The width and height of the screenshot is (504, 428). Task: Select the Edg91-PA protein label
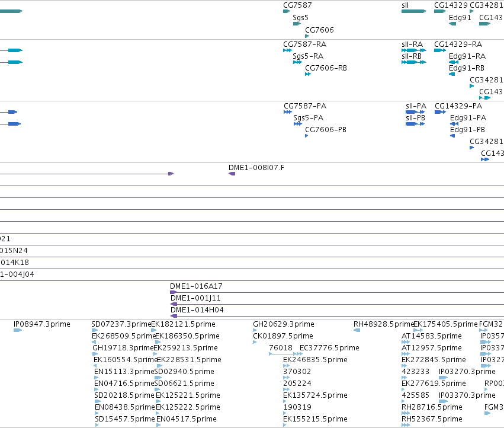point(468,118)
